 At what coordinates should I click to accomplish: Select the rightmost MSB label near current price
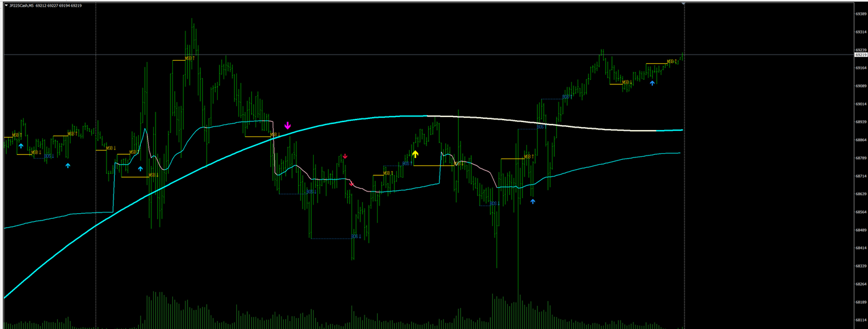pos(671,62)
